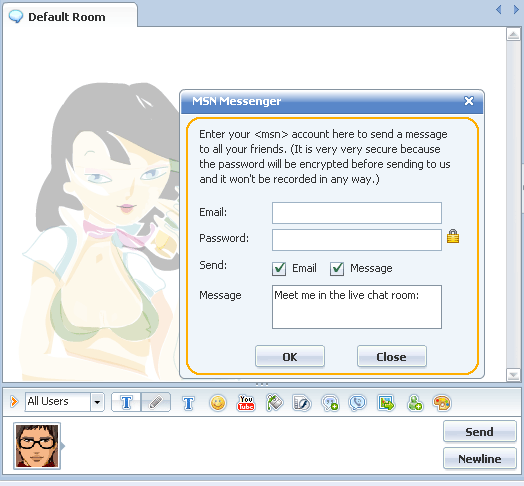The image size is (524, 486).
Task: Click the Flash media icon
Action: click(x=302, y=403)
